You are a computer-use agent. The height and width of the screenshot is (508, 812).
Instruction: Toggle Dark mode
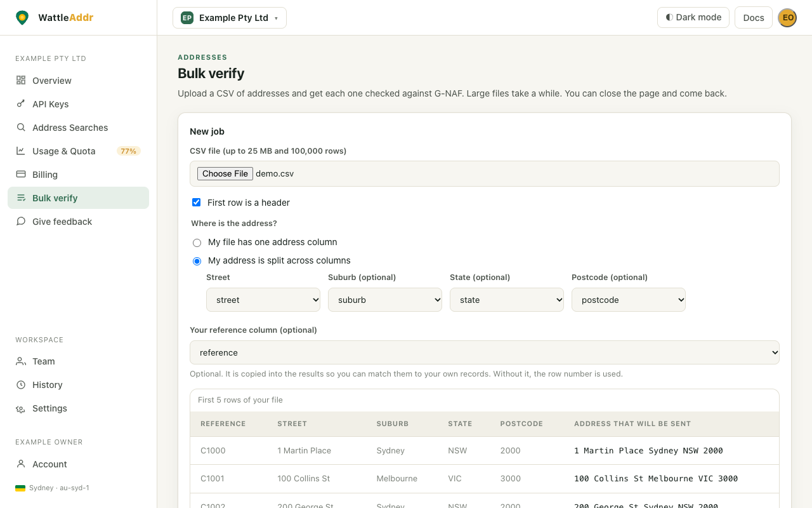tap(693, 18)
